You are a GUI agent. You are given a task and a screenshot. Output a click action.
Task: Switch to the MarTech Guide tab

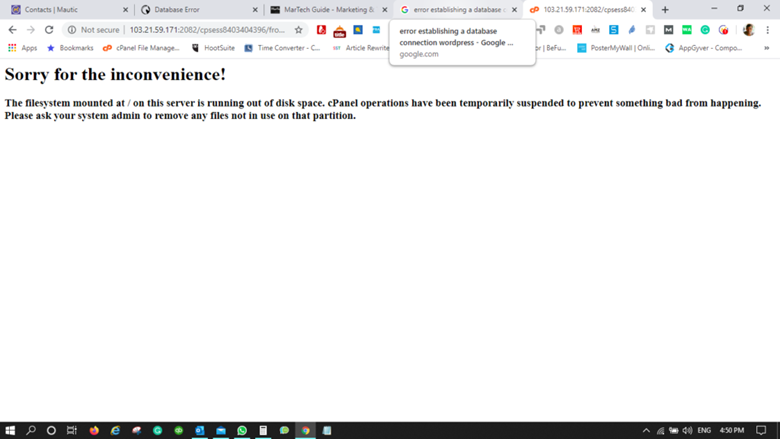328,9
